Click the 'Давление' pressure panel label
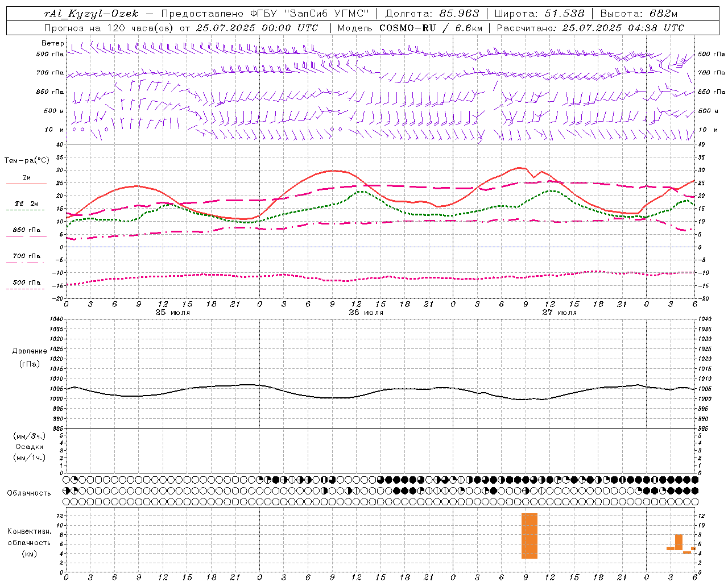This screenshot has height=582, width=728. click(30, 351)
